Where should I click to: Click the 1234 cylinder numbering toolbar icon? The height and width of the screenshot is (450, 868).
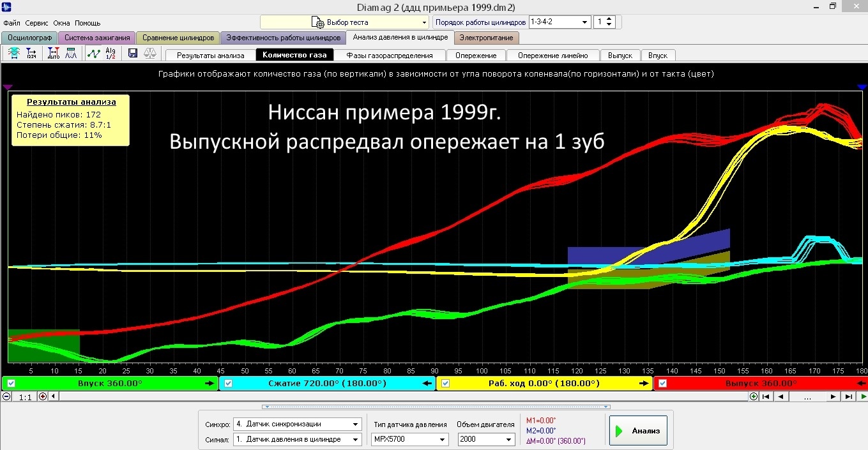point(31,54)
